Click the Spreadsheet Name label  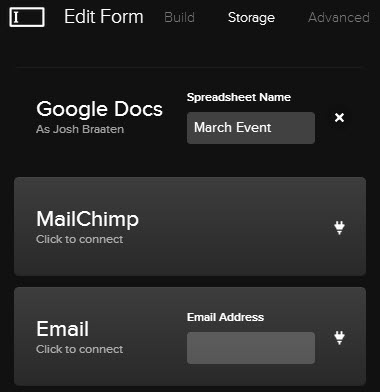[239, 97]
